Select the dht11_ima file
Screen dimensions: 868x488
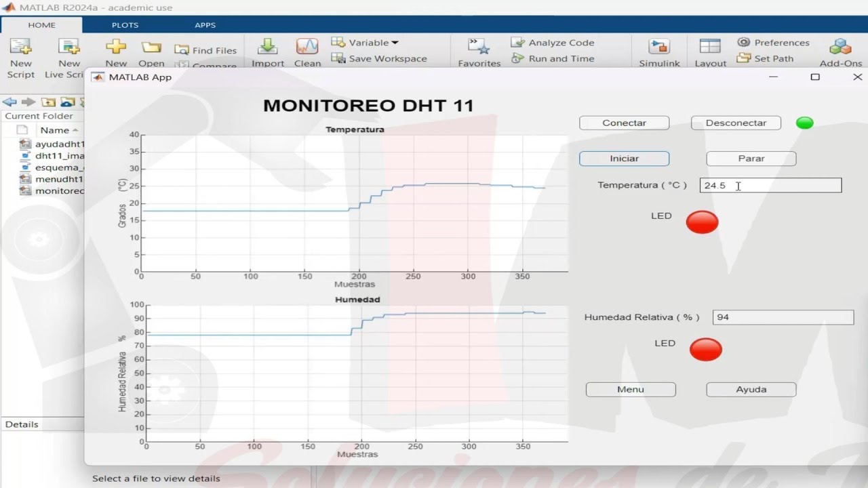tap(52, 156)
